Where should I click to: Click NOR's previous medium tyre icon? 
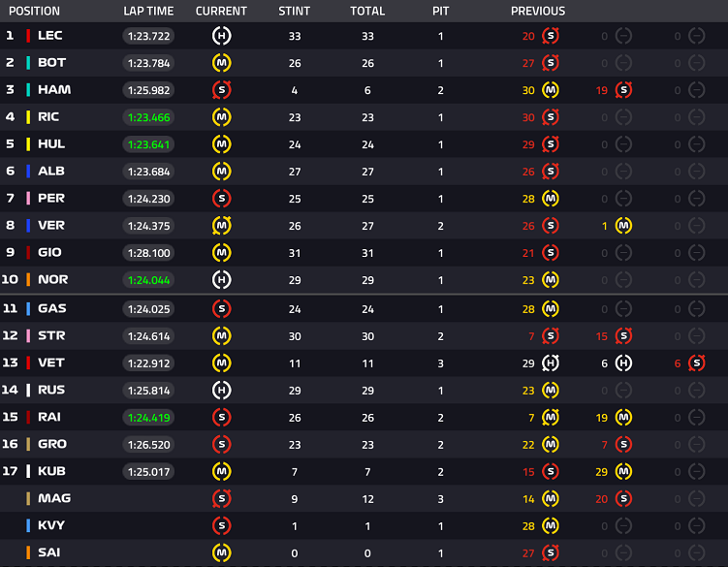tap(551, 280)
